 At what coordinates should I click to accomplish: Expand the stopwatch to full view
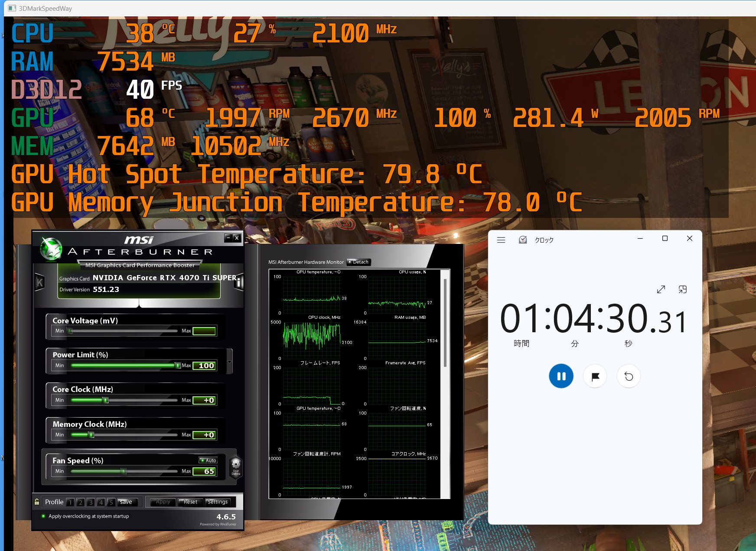point(661,289)
